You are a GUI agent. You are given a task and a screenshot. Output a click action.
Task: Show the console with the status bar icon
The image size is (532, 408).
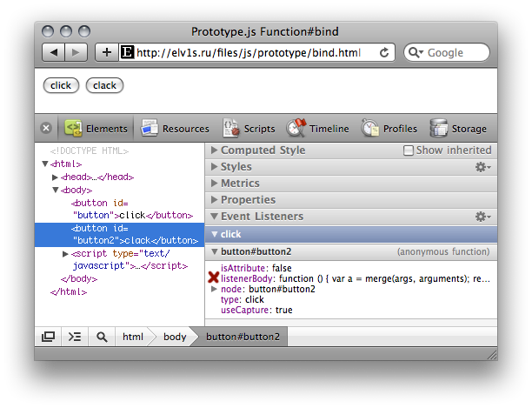pos(75,337)
